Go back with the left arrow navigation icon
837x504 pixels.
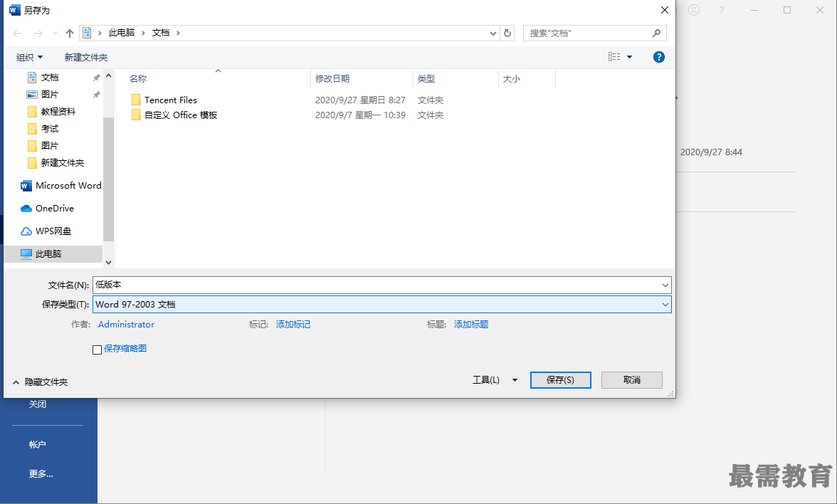(17, 33)
